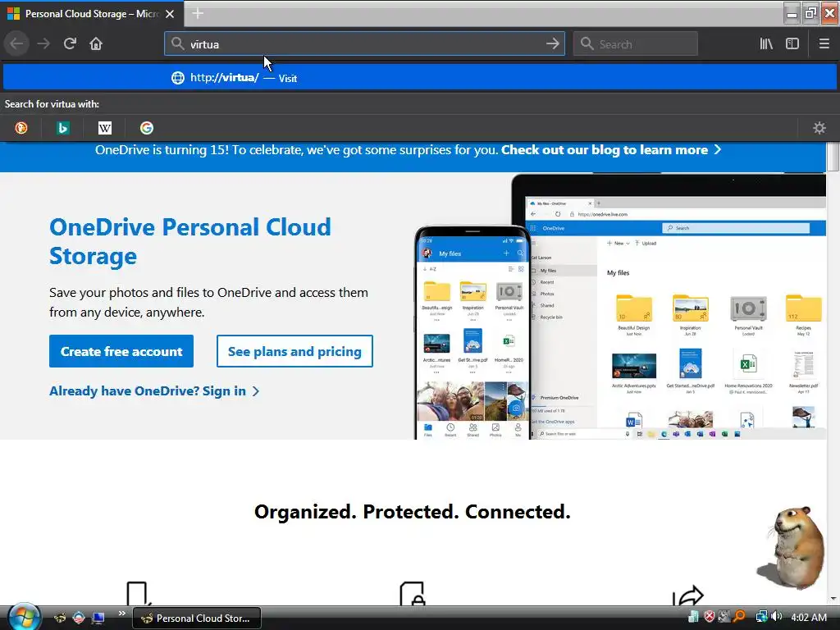This screenshot has width=840, height=630.
Task: Click See plans and pricing button
Action: pos(294,351)
